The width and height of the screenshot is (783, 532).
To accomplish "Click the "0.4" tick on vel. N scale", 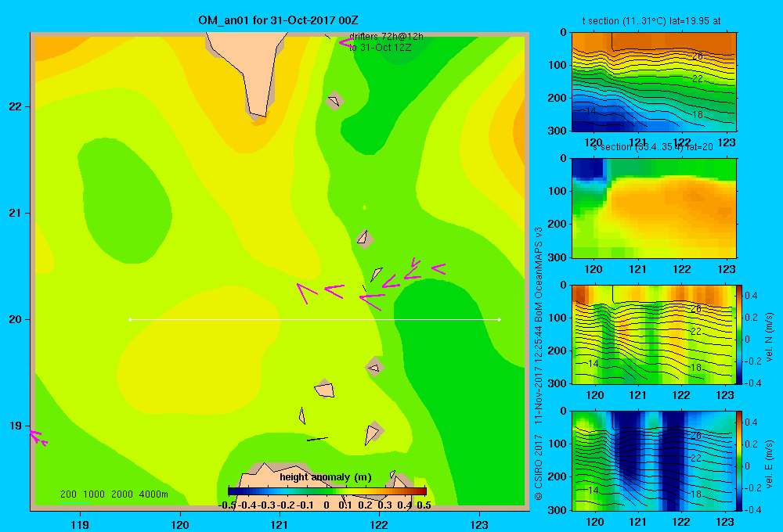I will (x=751, y=296).
